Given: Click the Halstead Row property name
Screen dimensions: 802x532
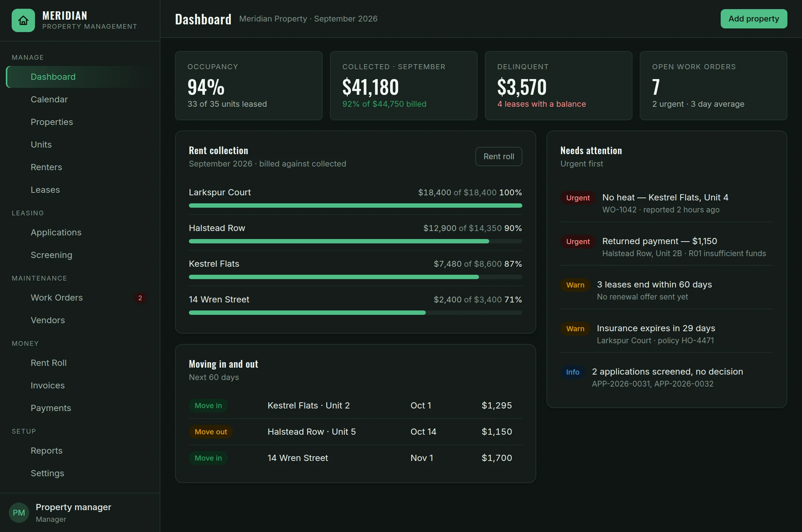Looking at the screenshot, I should (x=217, y=228).
